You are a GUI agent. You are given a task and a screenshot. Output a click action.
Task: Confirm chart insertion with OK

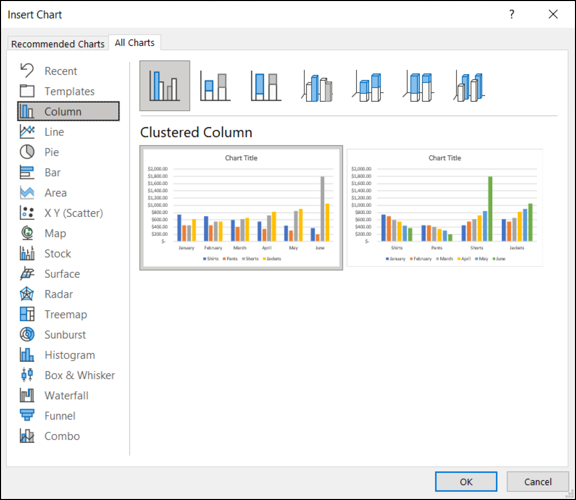click(x=466, y=482)
